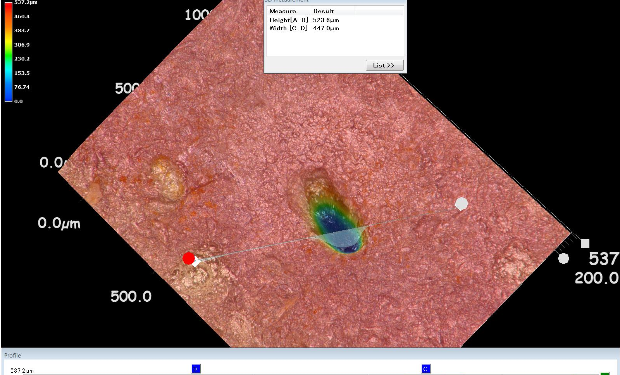Click the Profile panel title

tap(13, 355)
